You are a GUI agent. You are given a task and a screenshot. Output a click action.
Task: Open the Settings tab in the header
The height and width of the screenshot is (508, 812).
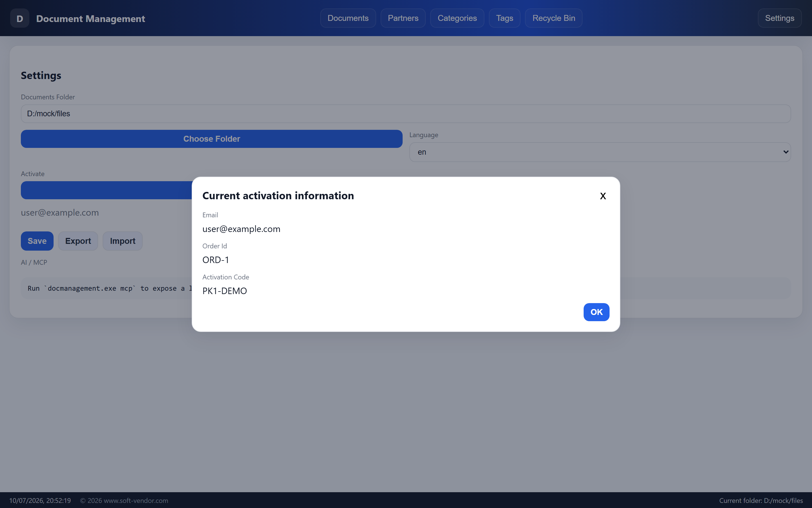point(780,18)
